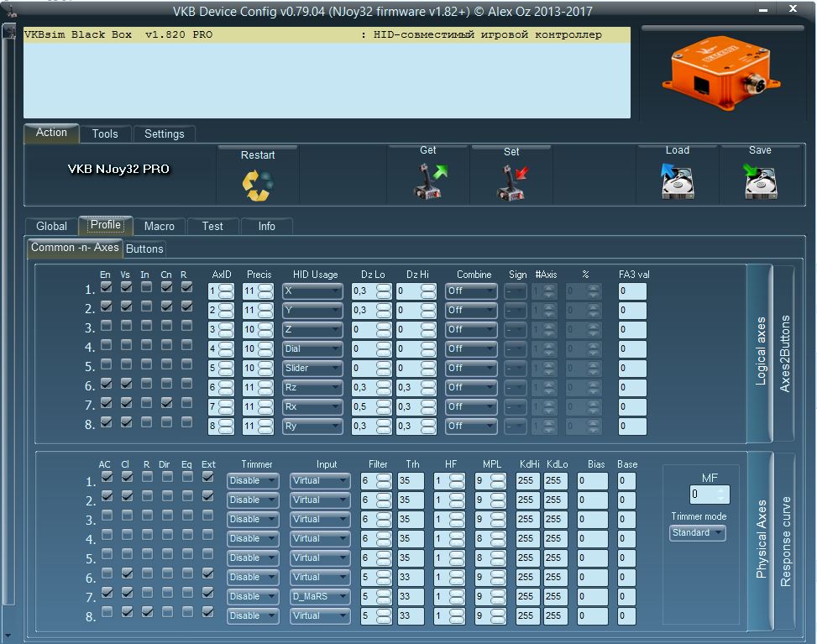Image resolution: width=817 pixels, height=644 pixels.
Task: Click Trh field for physical axis 6
Action: 411,578
